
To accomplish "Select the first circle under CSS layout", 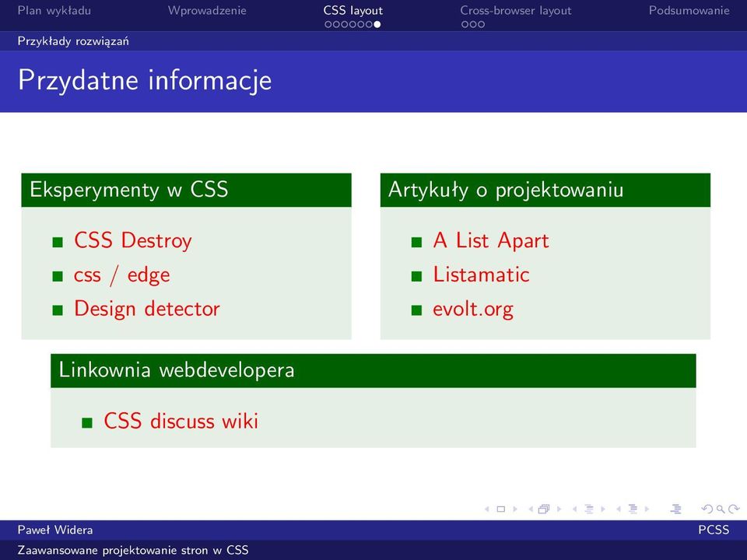I will [328, 24].
